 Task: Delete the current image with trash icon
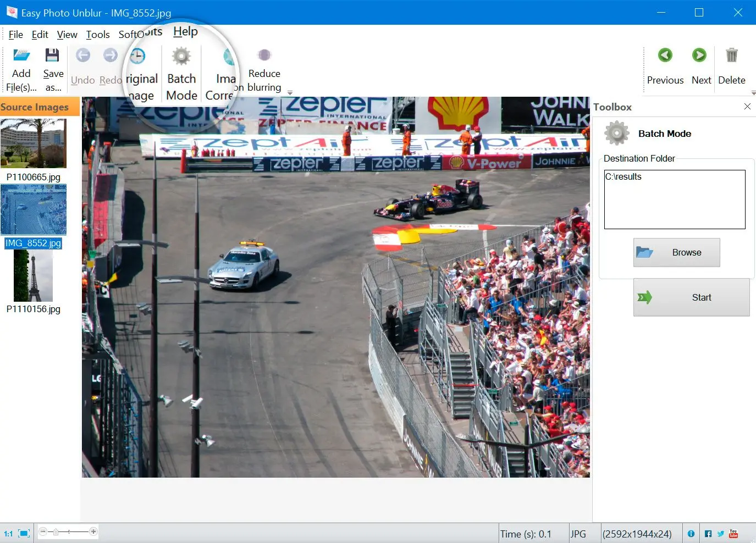(731, 56)
